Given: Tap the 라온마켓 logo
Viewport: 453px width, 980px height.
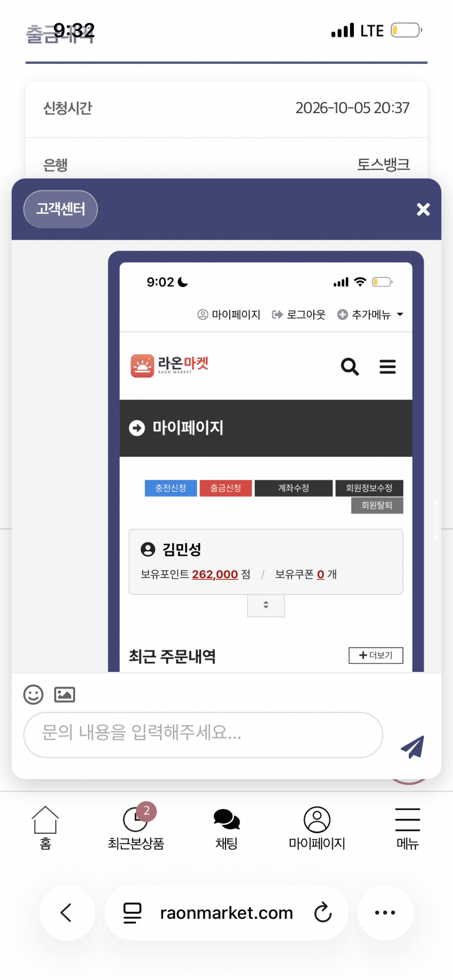Looking at the screenshot, I should point(169,366).
